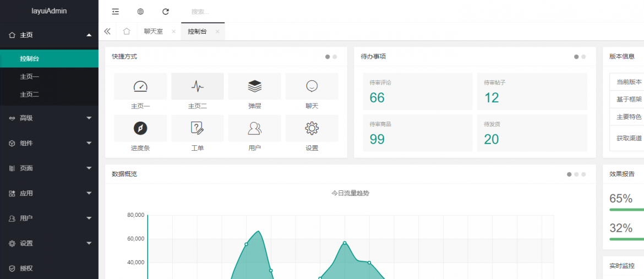
Task: Toggle the sidebar collapse icon in top bar
Action: pos(116,12)
